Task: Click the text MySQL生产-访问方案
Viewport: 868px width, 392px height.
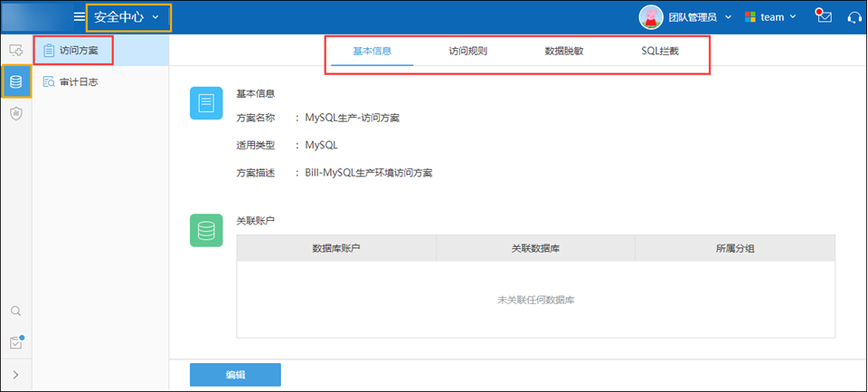Action: (352, 118)
